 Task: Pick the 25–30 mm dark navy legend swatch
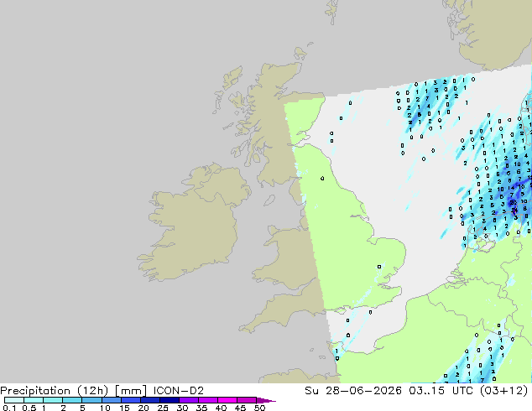pos(170,400)
